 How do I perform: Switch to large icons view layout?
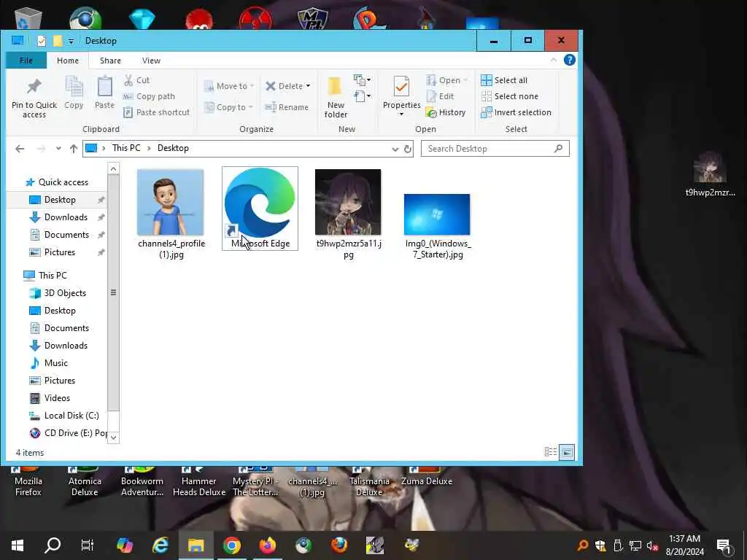click(567, 452)
